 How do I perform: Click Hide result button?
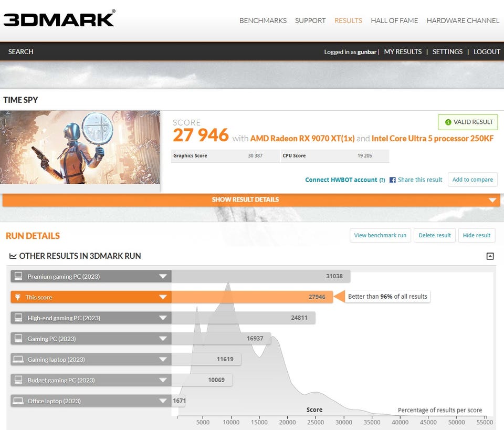click(477, 235)
